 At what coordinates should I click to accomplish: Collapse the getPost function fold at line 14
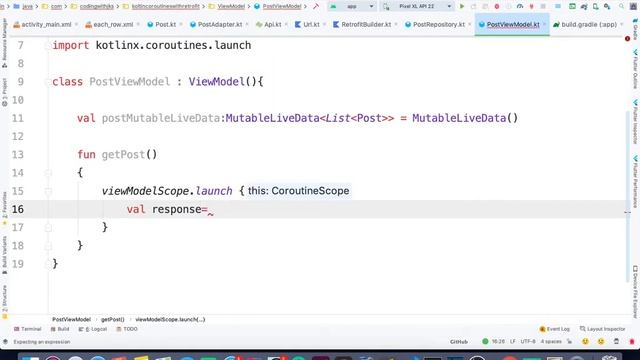click(48, 173)
